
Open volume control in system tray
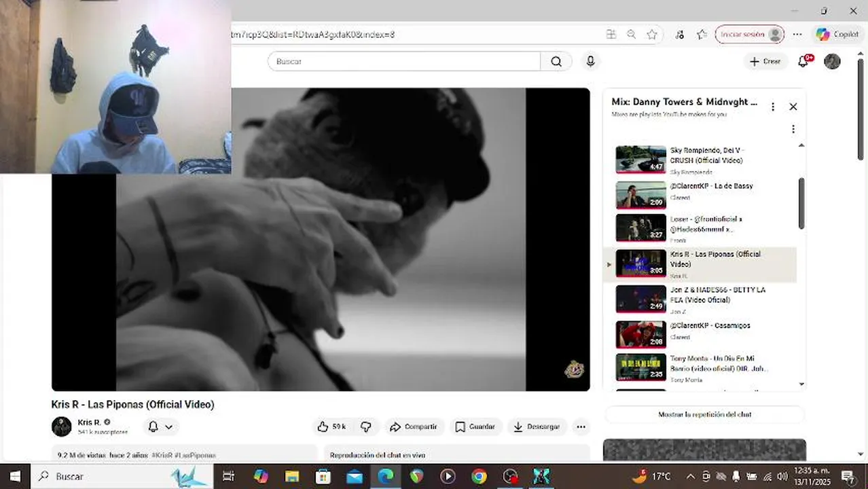[x=782, y=477]
